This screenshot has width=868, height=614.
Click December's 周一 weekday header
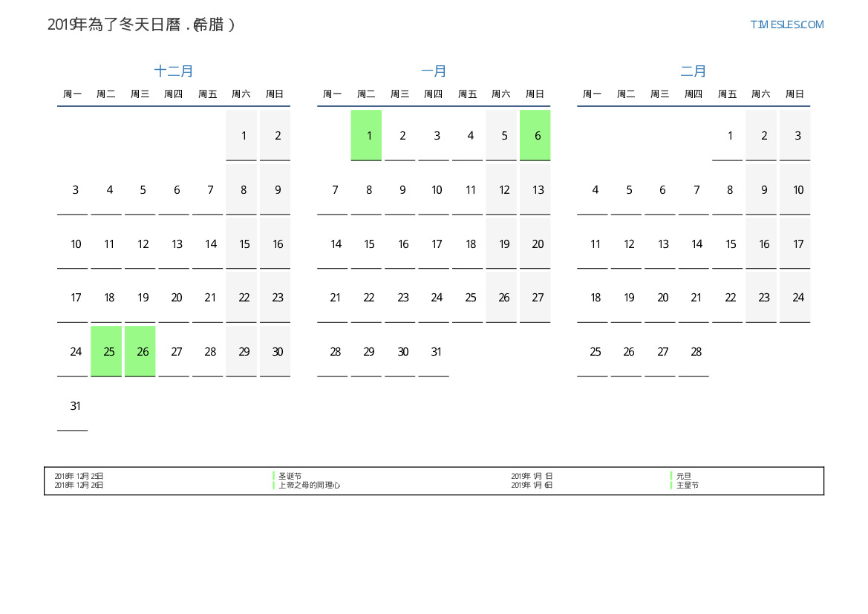coord(72,94)
